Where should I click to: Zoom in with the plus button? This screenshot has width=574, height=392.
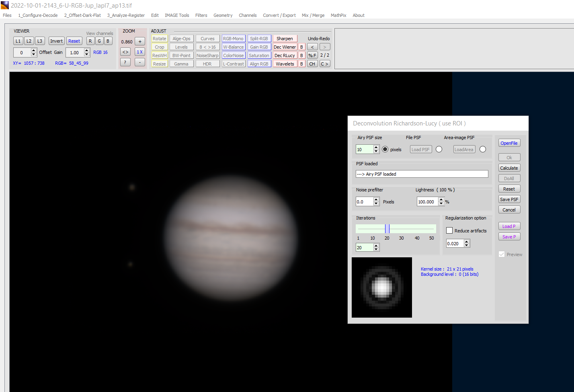coord(140,41)
